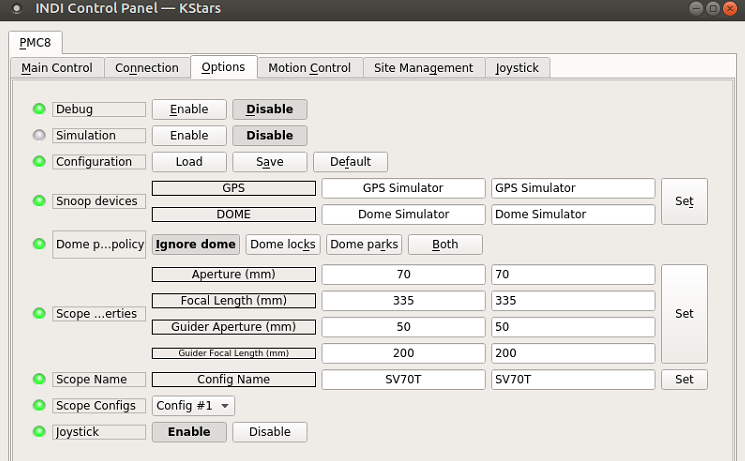The width and height of the screenshot is (745, 461).
Task: Enable the Joystick option
Action: (x=189, y=432)
